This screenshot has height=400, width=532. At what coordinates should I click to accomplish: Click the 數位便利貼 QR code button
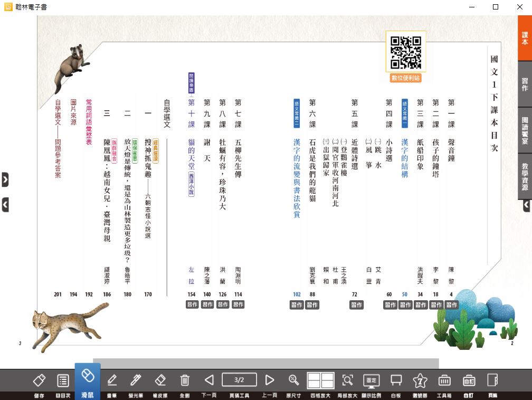(405, 58)
